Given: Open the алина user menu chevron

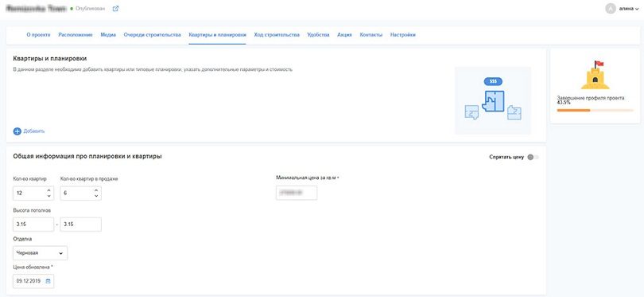Looking at the screenshot, I should click(637, 9).
